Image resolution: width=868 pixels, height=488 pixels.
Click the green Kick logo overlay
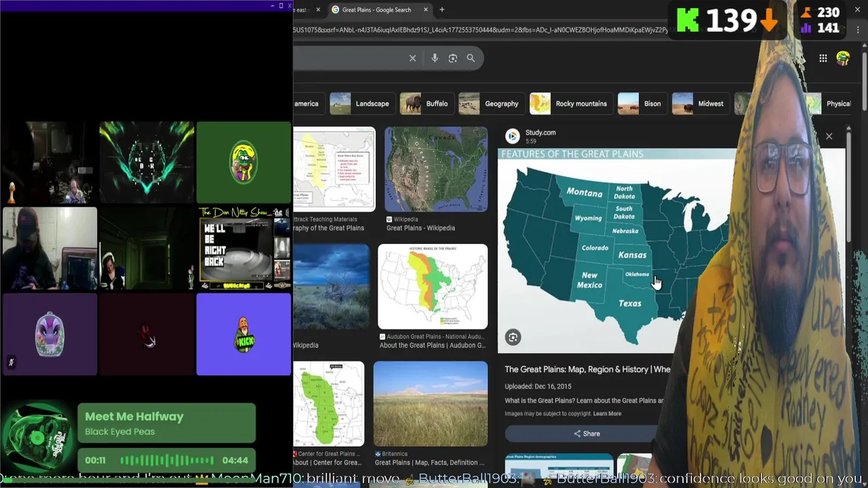(x=688, y=20)
